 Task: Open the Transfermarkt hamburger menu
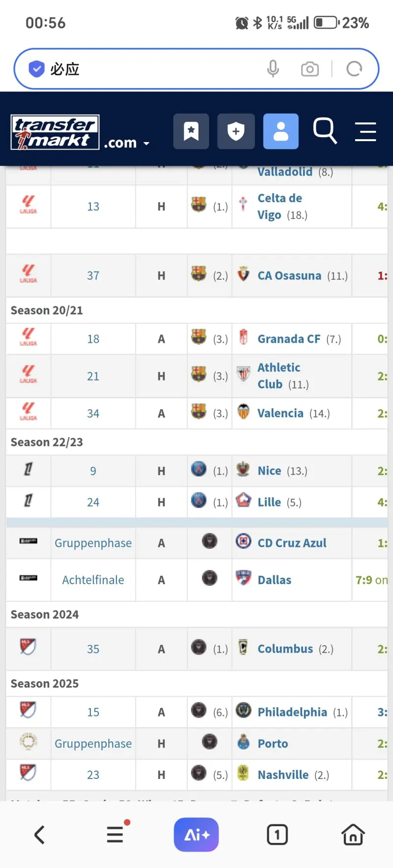click(365, 131)
